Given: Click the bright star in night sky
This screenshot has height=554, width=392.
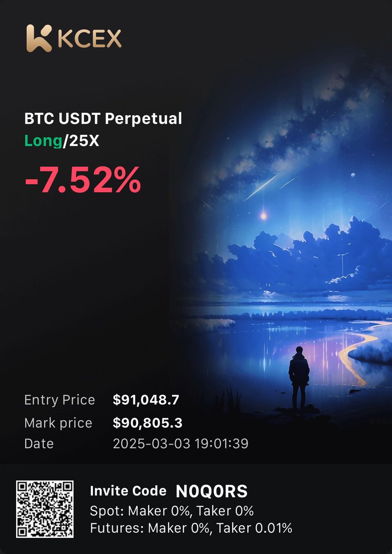Looking at the screenshot, I should tap(264, 215).
